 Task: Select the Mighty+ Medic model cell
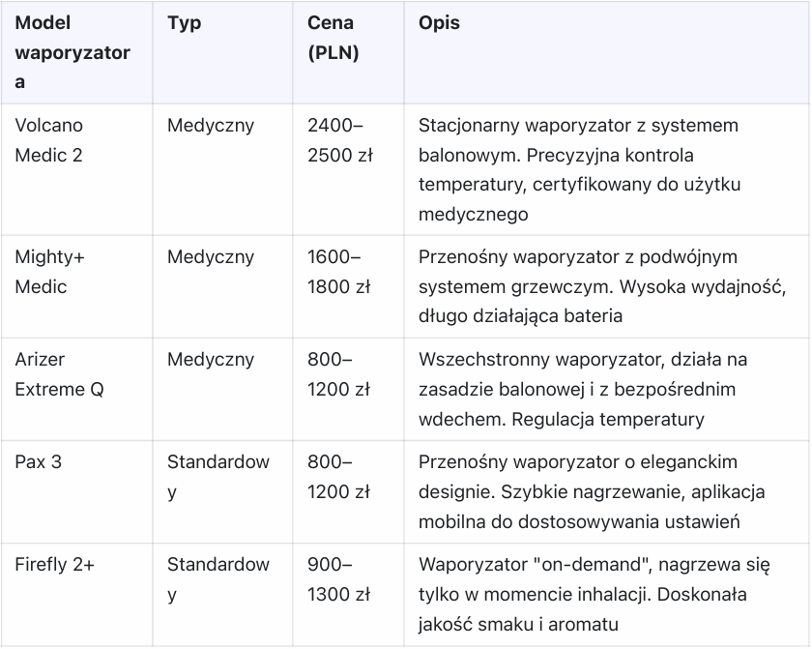[x=41, y=272]
